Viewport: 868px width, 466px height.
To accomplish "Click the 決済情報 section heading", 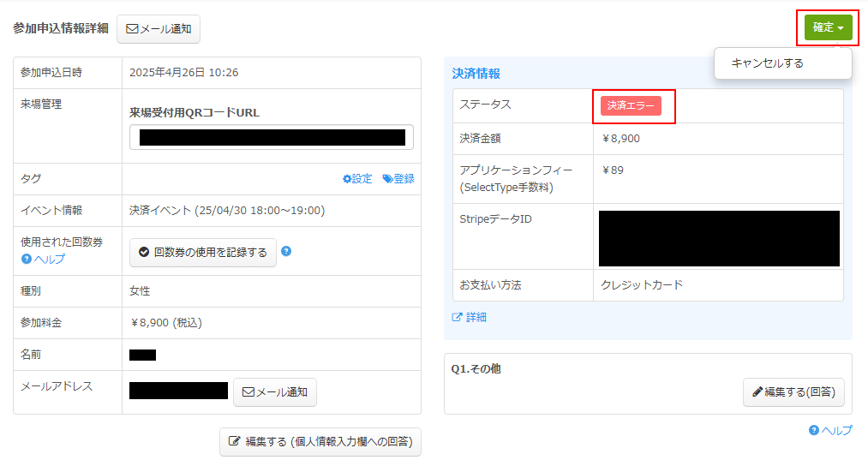I will tap(476, 74).
